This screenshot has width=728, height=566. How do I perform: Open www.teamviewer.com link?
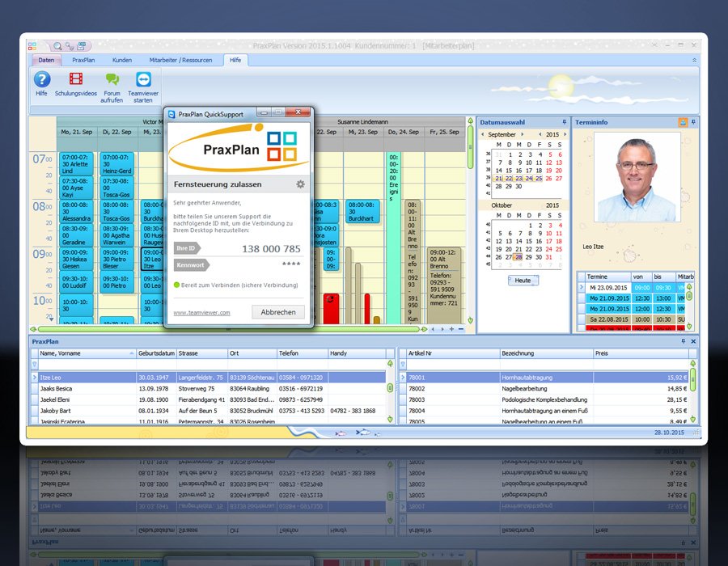point(201,313)
